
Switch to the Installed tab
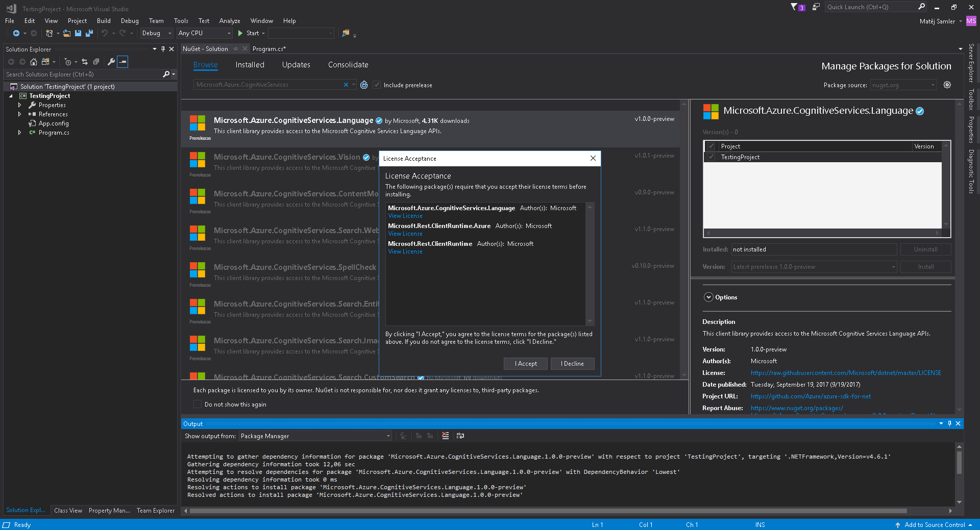click(x=250, y=65)
